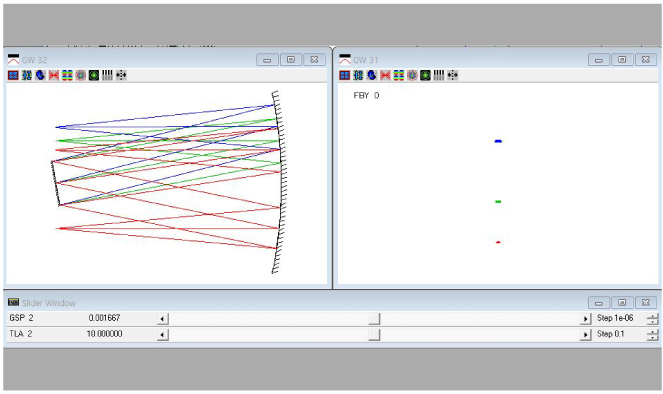Decrease GSP 2 with the left arrow
Screen dimensions: 663x394
pyautogui.click(x=163, y=319)
